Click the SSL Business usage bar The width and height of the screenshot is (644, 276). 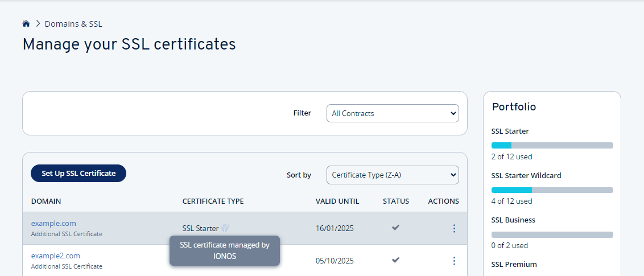552,234
